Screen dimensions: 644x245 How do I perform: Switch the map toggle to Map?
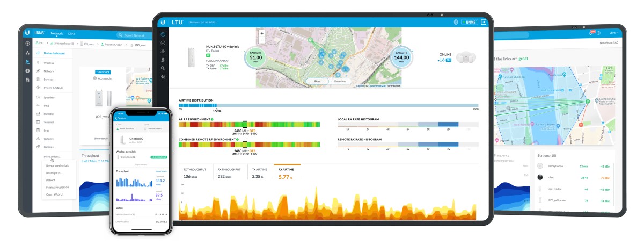tap(317, 81)
